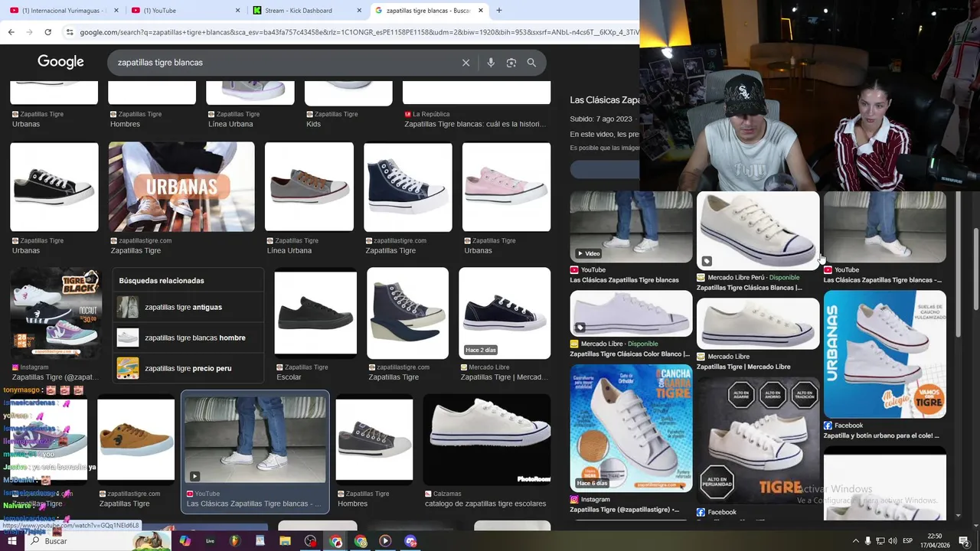Open the Calzamas white sneaker on black thumbnail
The height and width of the screenshot is (551, 980).
coord(487,439)
